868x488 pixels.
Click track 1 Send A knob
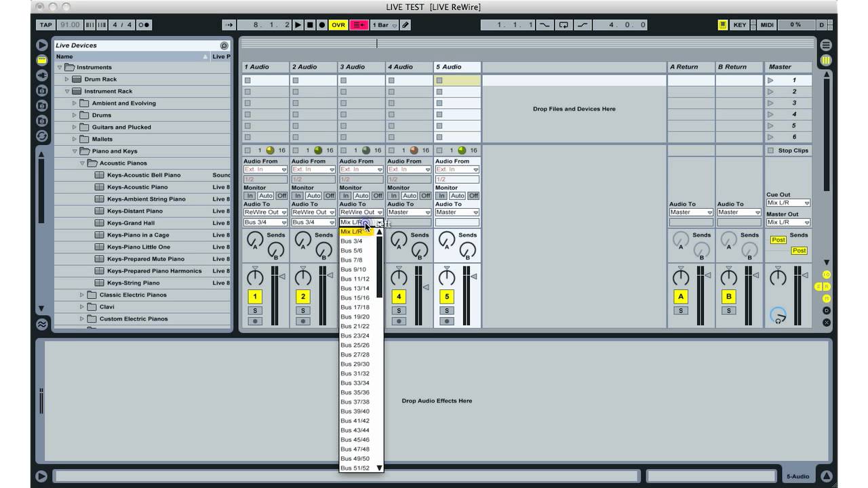click(x=254, y=239)
